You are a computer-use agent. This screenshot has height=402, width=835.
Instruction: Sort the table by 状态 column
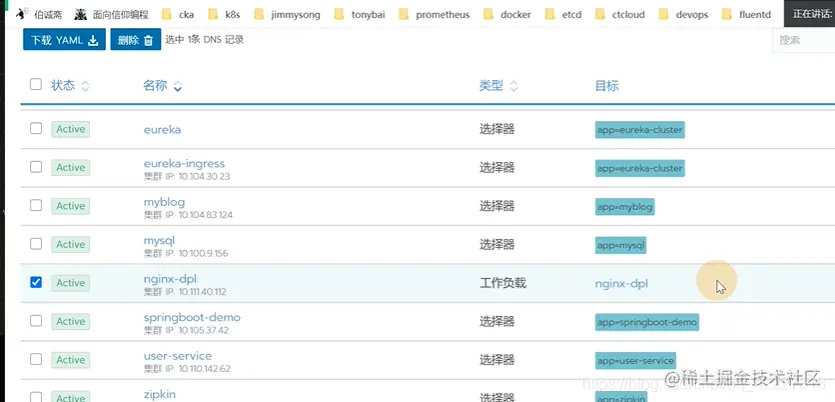click(x=70, y=85)
